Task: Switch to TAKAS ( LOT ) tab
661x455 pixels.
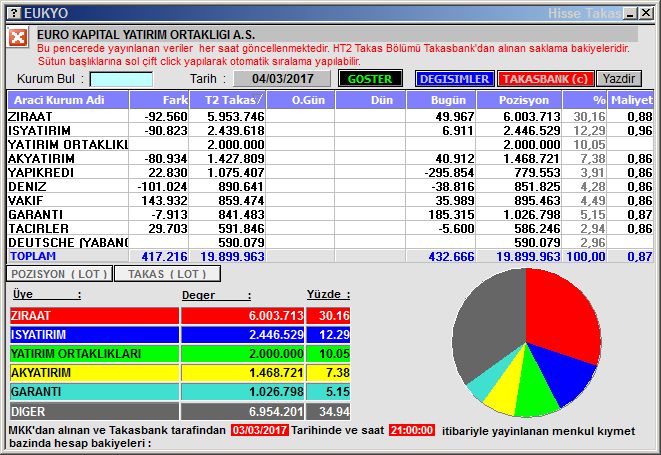Action: tap(167, 274)
